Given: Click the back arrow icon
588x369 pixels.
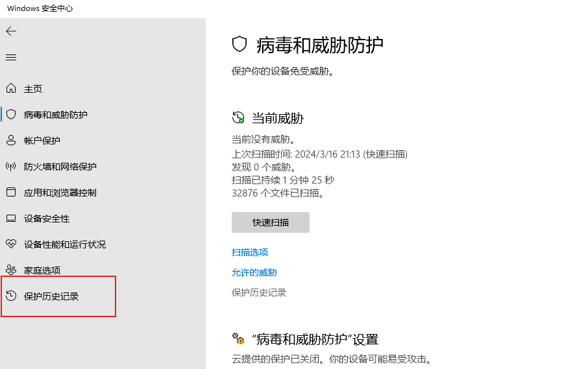Looking at the screenshot, I should pyautogui.click(x=11, y=31).
